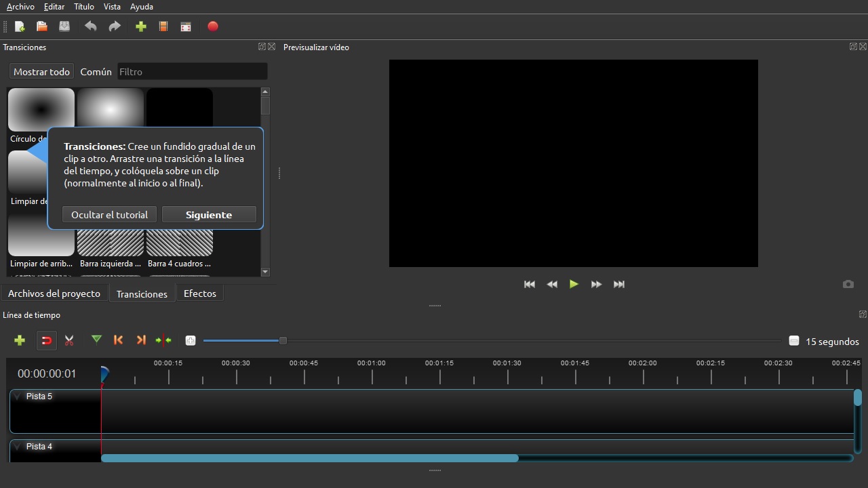Open the Ayuda menu
The height and width of the screenshot is (488, 868).
[142, 7]
